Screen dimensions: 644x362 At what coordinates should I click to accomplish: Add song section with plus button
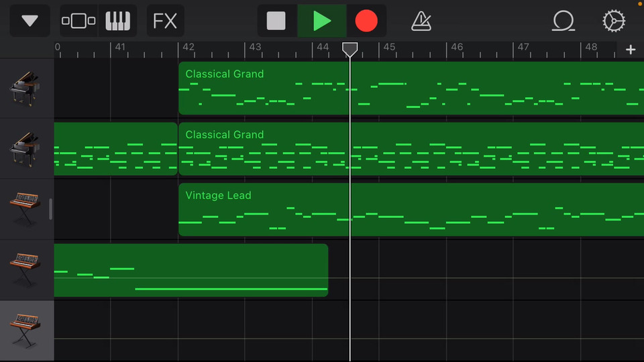coord(631,50)
